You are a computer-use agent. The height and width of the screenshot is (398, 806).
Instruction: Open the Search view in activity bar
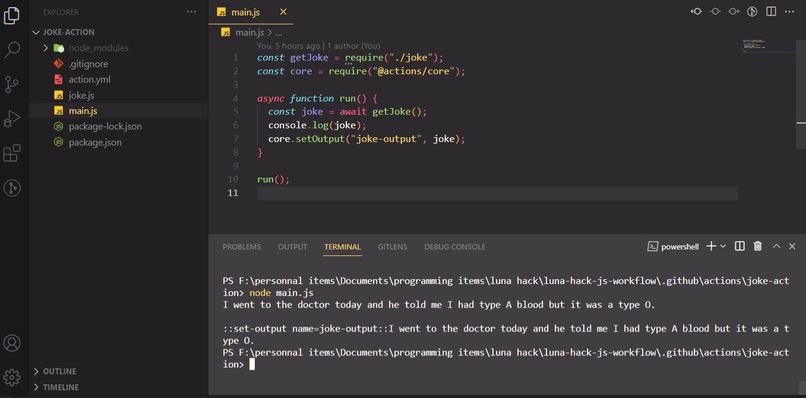pos(11,50)
